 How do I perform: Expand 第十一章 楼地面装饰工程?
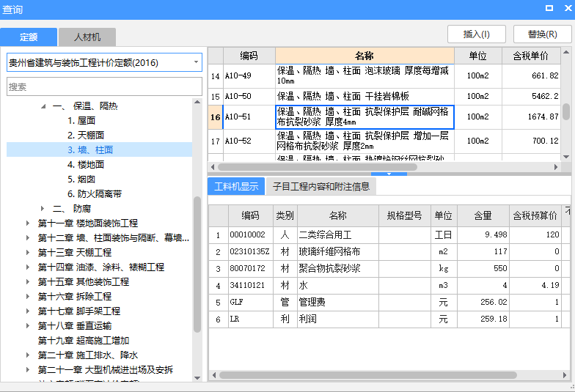pos(28,223)
